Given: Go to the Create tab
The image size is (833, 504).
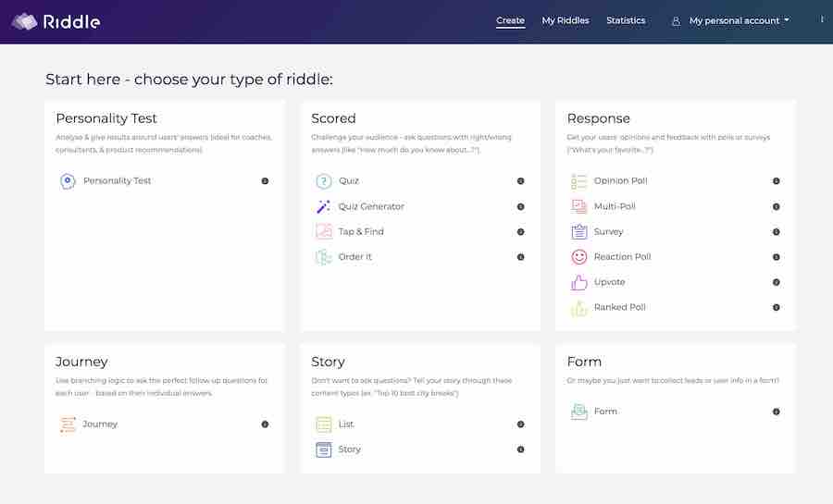Looking at the screenshot, I should [511, 20].
